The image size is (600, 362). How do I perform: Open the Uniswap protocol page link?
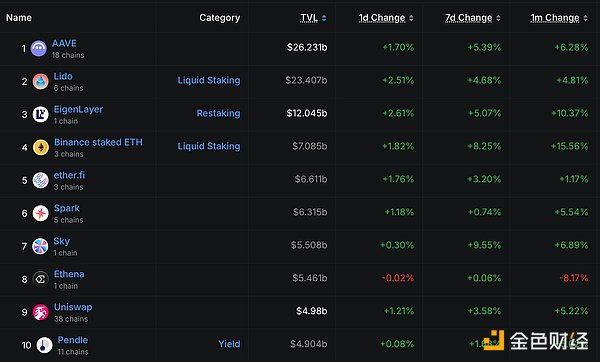pyautogui.click(x=73, y=307)
